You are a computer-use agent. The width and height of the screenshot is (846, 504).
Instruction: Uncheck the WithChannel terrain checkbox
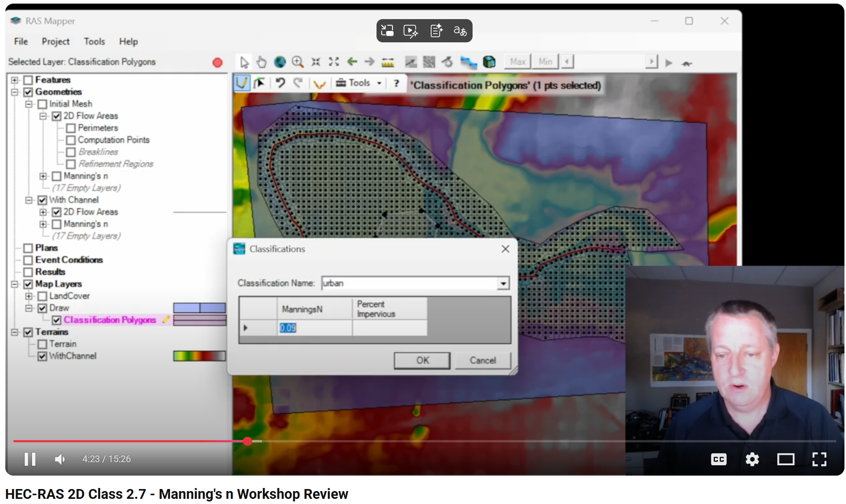(x=43, y=356)
